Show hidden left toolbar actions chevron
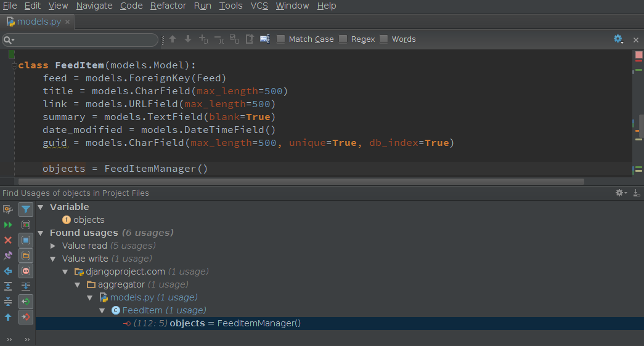Screen dimensions: 644x346 tap(9, 339)
